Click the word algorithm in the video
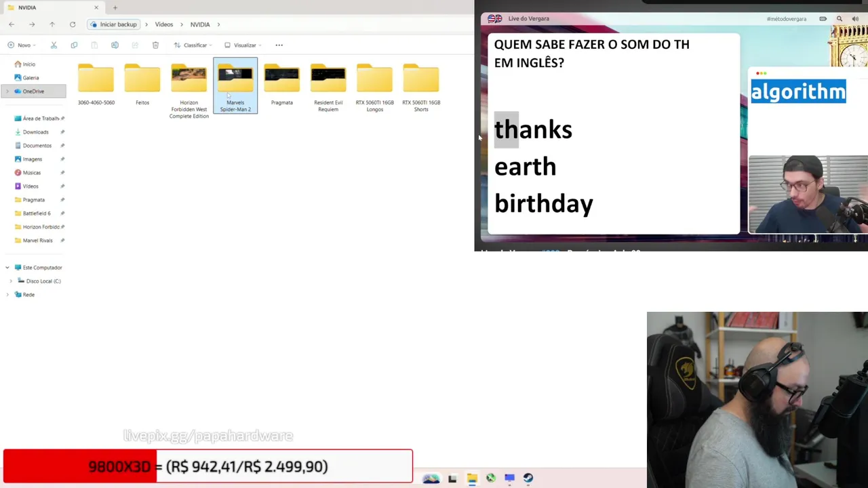868x488 pixels. [x=798, y=91]
